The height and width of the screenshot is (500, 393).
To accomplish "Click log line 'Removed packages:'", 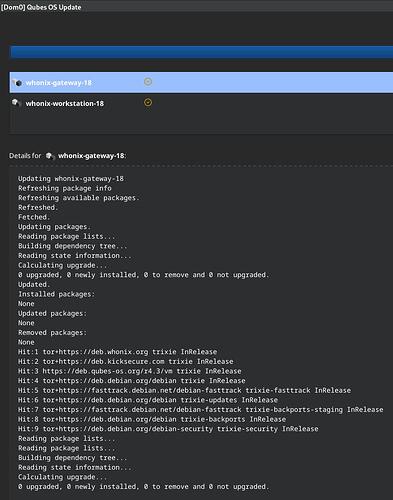I will tap(52, 333).
